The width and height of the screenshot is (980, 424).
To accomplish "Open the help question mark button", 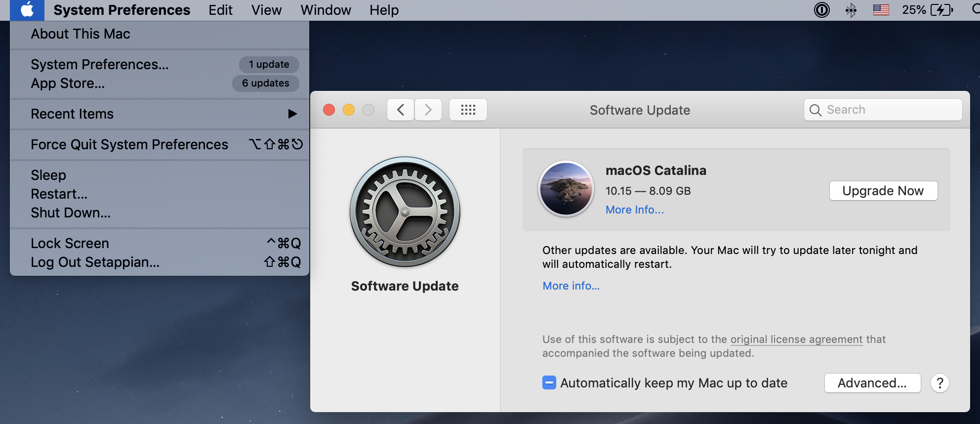I will click(x=940, y=383).
